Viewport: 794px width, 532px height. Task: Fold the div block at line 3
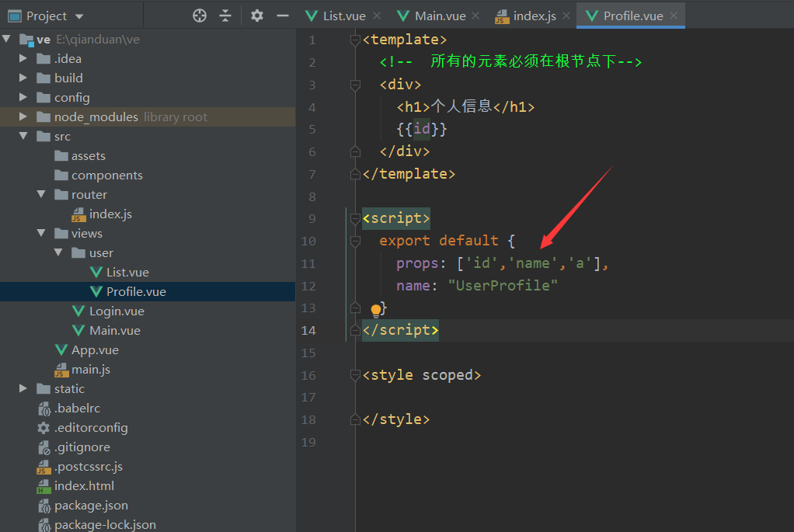tap(355, 85)
